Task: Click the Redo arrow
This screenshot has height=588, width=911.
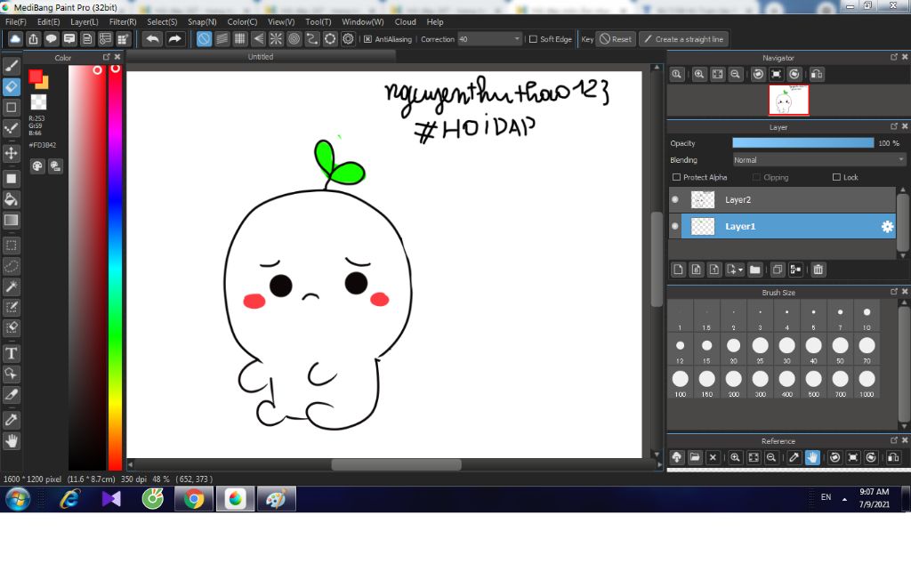Action: [x=174, y=39]
